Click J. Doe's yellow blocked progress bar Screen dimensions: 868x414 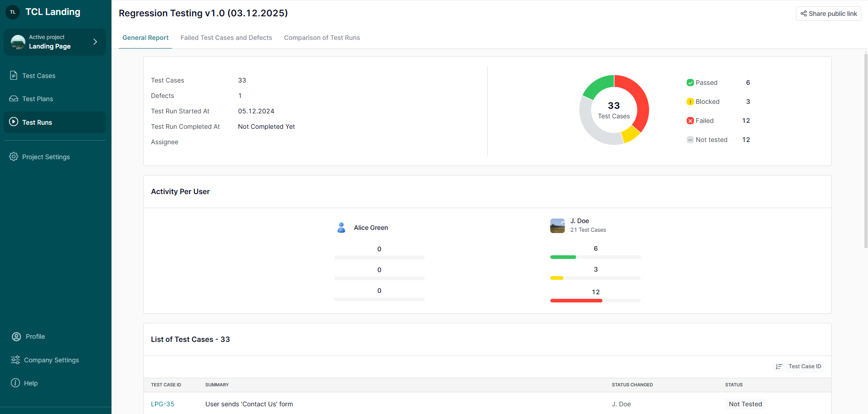click(x=557, y=278)
